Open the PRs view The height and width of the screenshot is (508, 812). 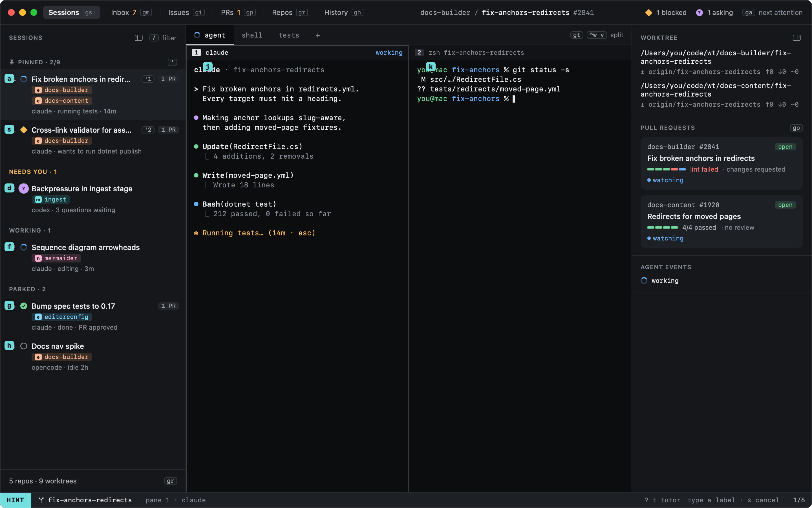point(238,13)
